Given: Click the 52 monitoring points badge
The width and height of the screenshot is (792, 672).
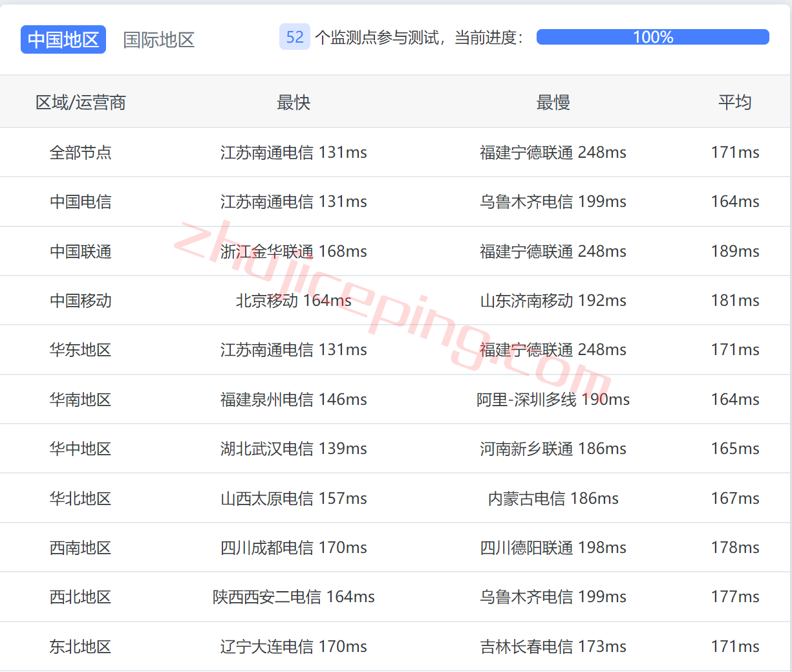Looking at the screenshot, I should click(x=295, y=37).
